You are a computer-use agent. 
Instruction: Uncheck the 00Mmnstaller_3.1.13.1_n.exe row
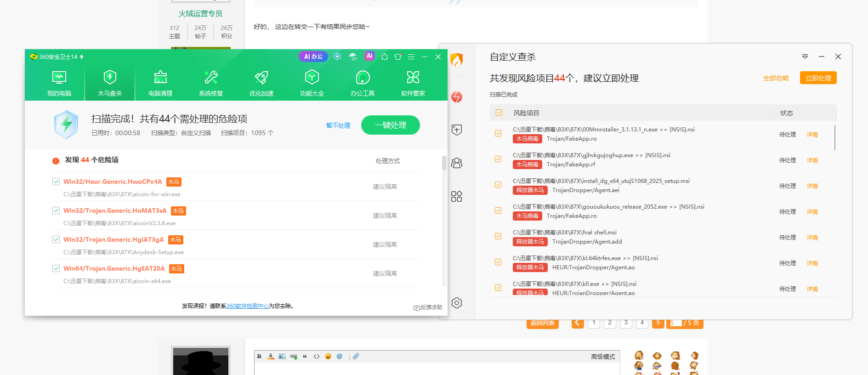pyautogui.click(x=498, y=133)
